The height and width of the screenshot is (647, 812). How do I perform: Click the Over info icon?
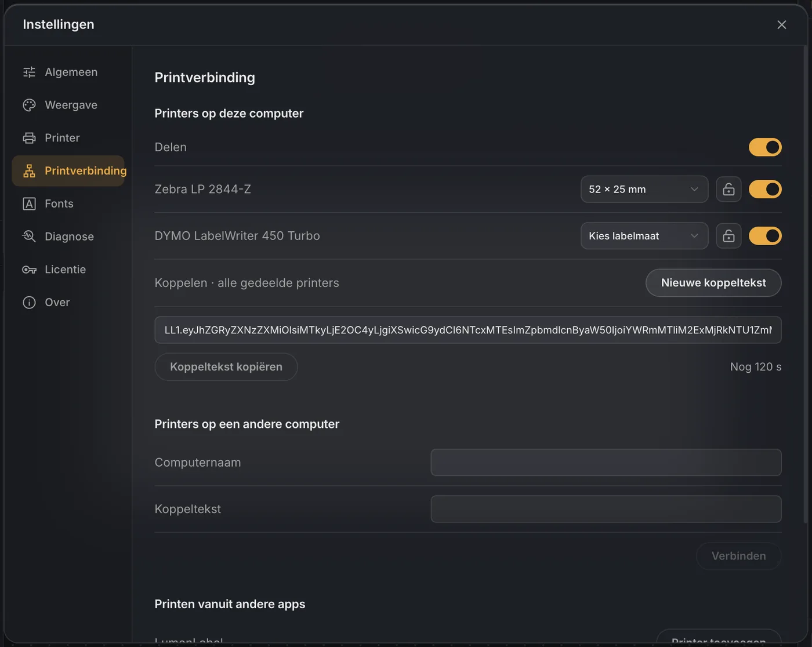click(x=29, y=303)
